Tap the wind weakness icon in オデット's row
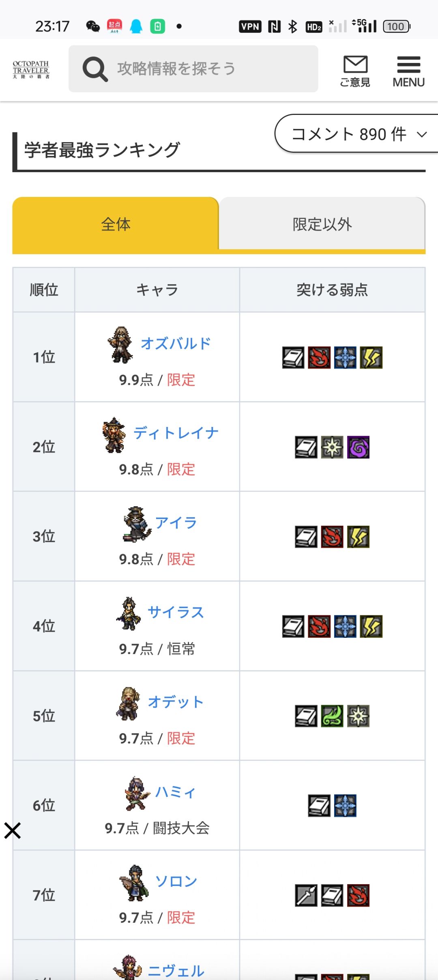The height and width of the screenshot is (980, 438). (x=332, y=716)
